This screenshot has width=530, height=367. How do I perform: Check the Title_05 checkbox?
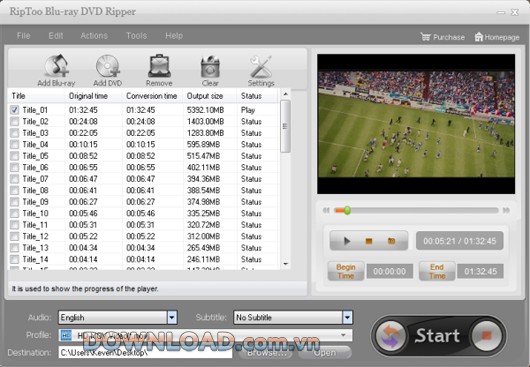(15, 156)
